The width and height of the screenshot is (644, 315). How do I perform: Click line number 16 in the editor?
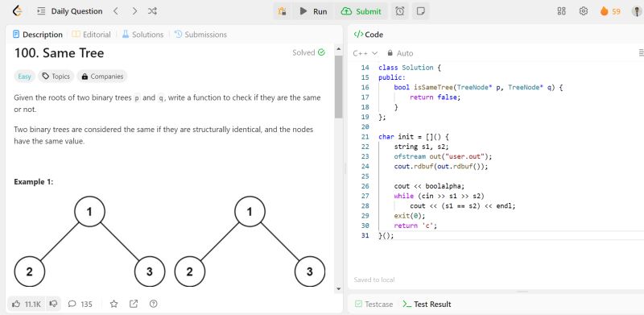coord(365,87)
